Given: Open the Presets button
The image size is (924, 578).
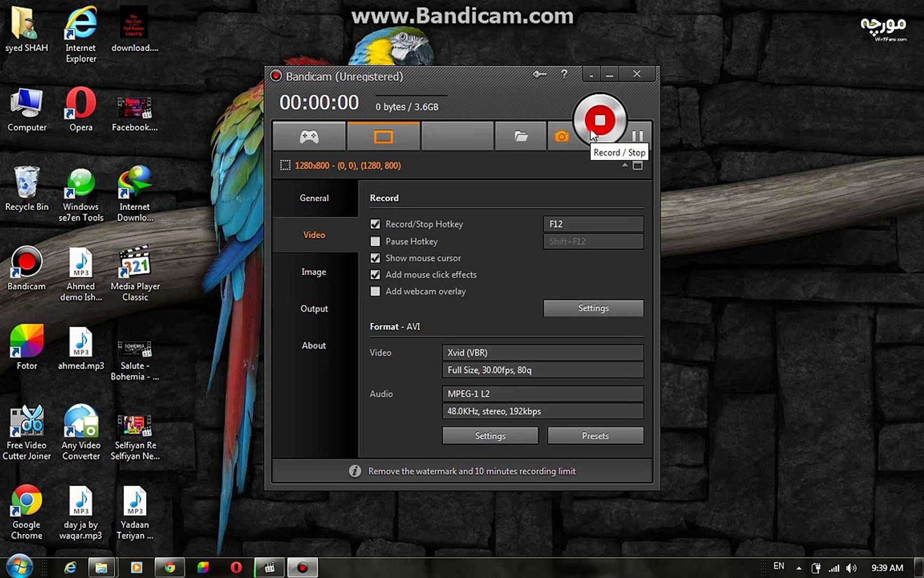Looking at the screenshot, I should click(x=595, y=436).
